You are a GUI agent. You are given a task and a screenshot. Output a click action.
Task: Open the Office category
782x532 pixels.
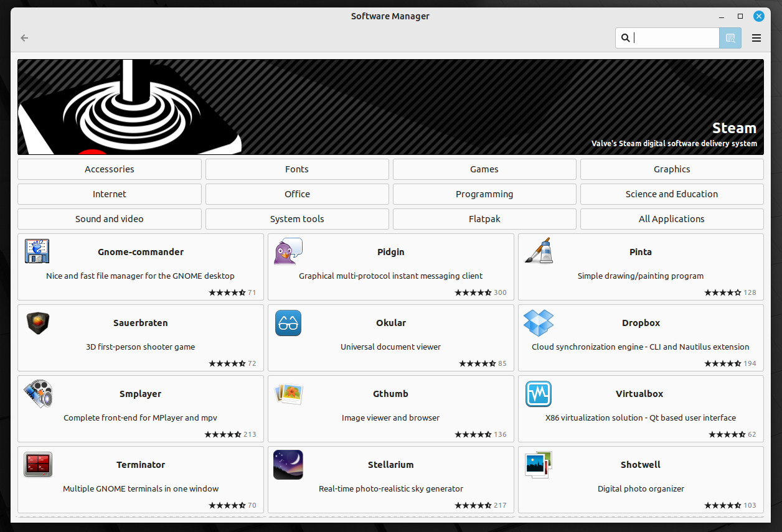297,194
